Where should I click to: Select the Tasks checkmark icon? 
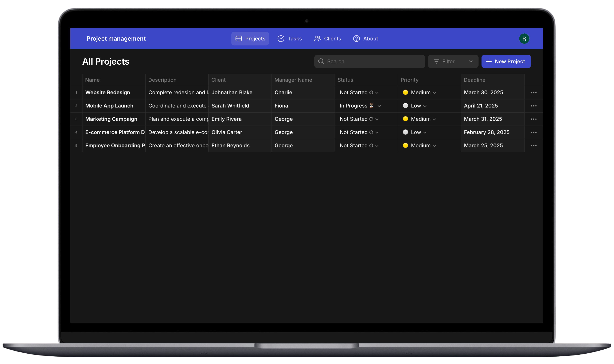[281, 38]
